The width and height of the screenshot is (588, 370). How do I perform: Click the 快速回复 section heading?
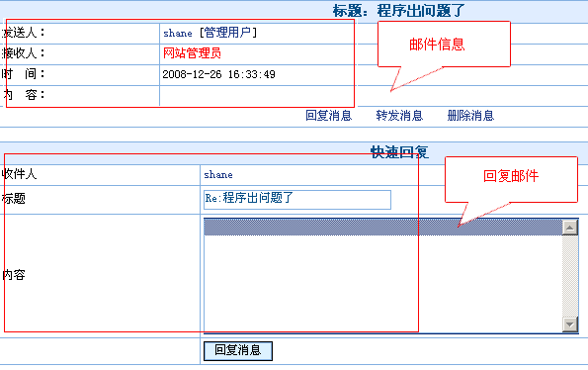pyautogui.click(x=399, y=152)
